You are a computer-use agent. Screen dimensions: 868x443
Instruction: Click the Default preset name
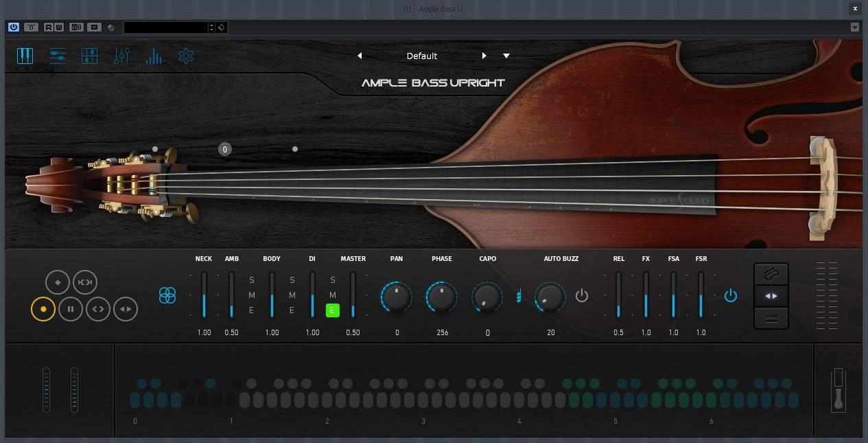(422, 56)
